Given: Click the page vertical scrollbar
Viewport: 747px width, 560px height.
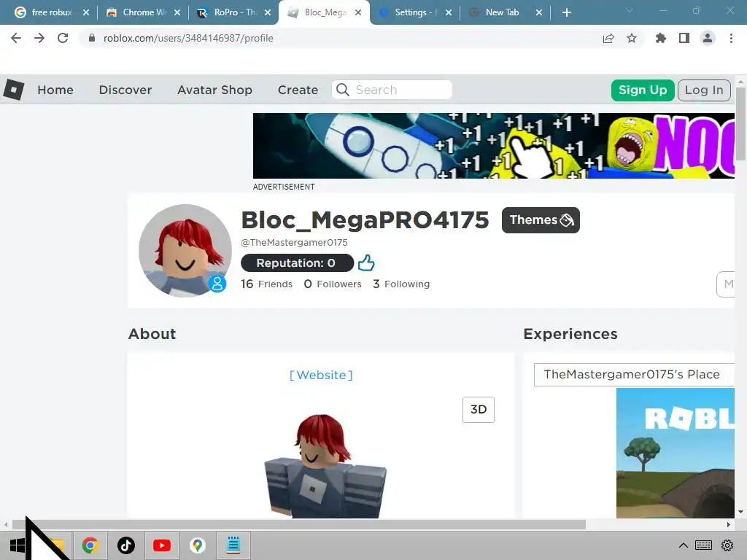Looking at the screenshot, I should [x=740, y=124].
